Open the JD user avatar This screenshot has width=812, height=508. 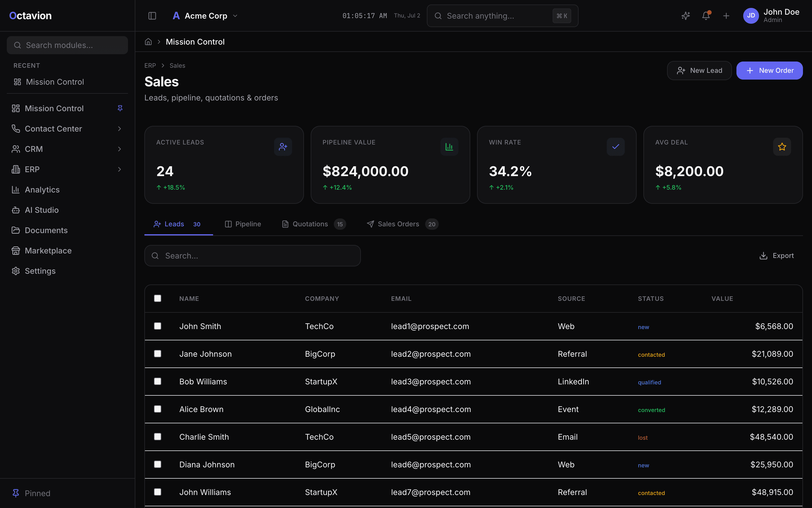pos(751,16)
